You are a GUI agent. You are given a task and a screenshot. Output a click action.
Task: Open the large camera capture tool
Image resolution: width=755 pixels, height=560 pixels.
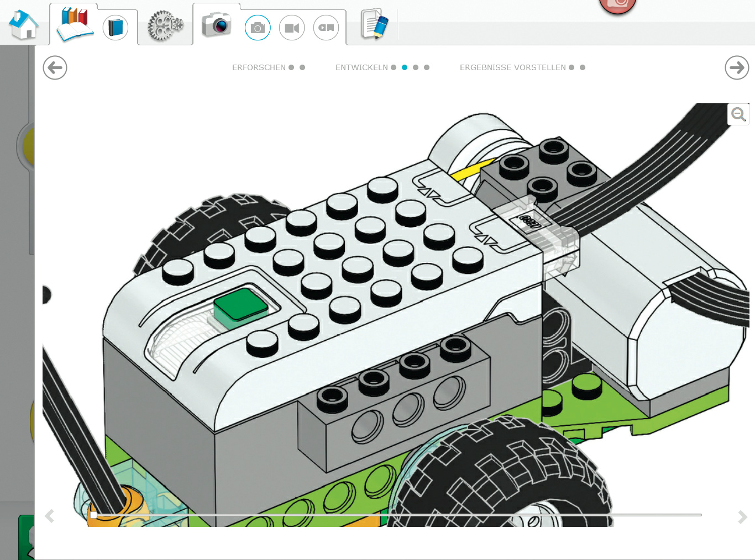pyautogui.click(x=216, y=25)
